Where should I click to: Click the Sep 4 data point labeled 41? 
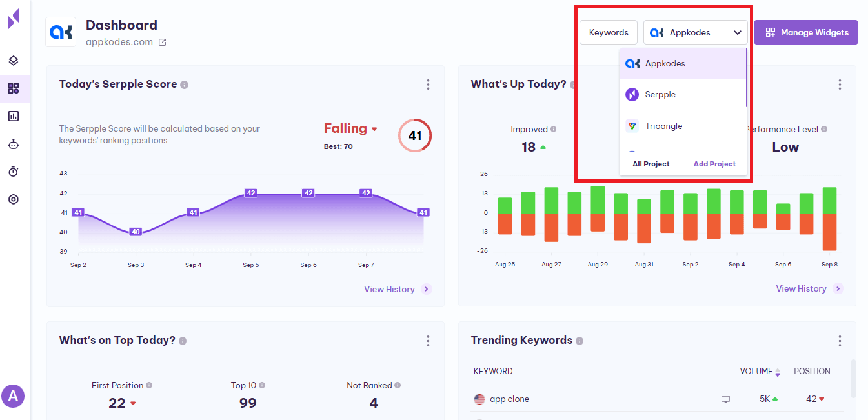[193, 212]
